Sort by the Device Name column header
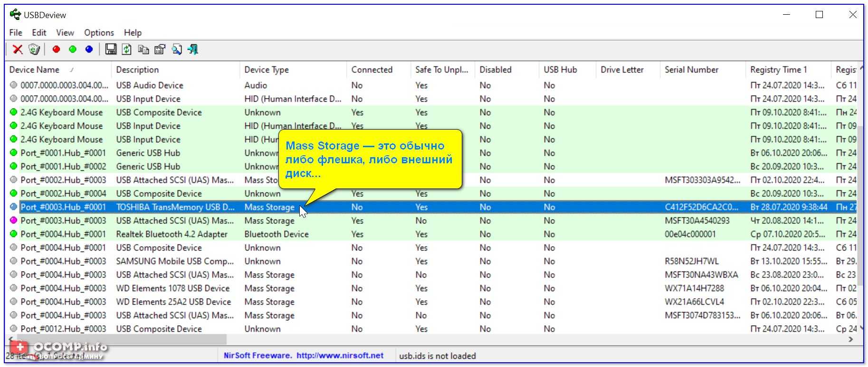 point(35,70)
